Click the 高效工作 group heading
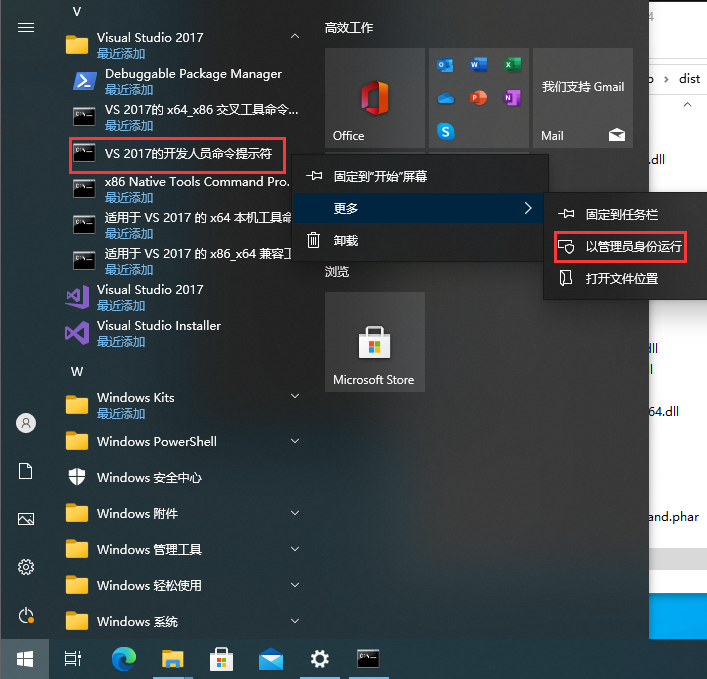The width and height of the screenshot is (707, 679). [x=349, y=28]
